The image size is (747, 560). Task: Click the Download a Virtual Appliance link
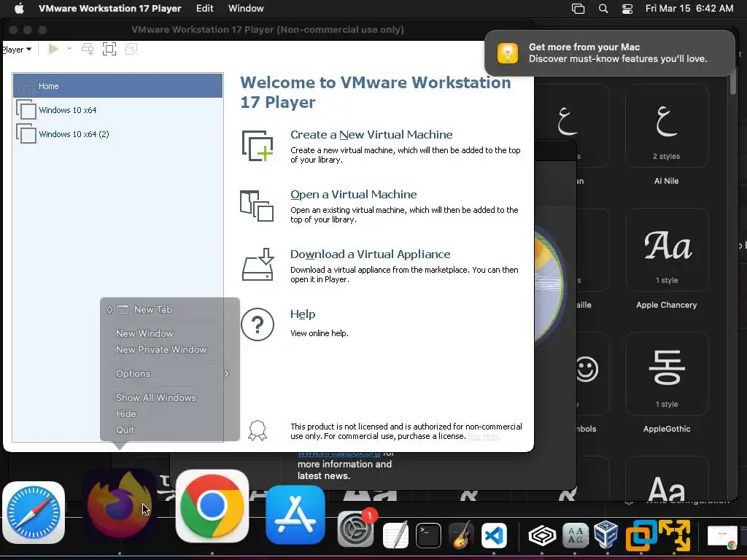click(x=370, y=254)
